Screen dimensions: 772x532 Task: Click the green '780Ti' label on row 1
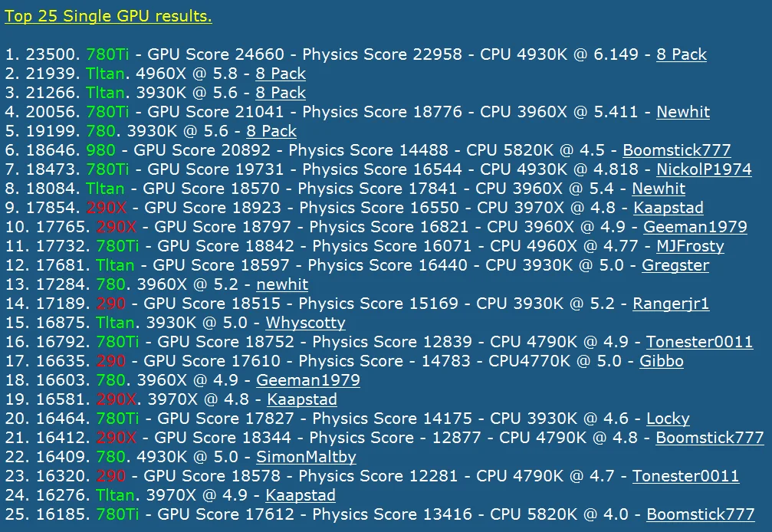(x=107, y=54)
